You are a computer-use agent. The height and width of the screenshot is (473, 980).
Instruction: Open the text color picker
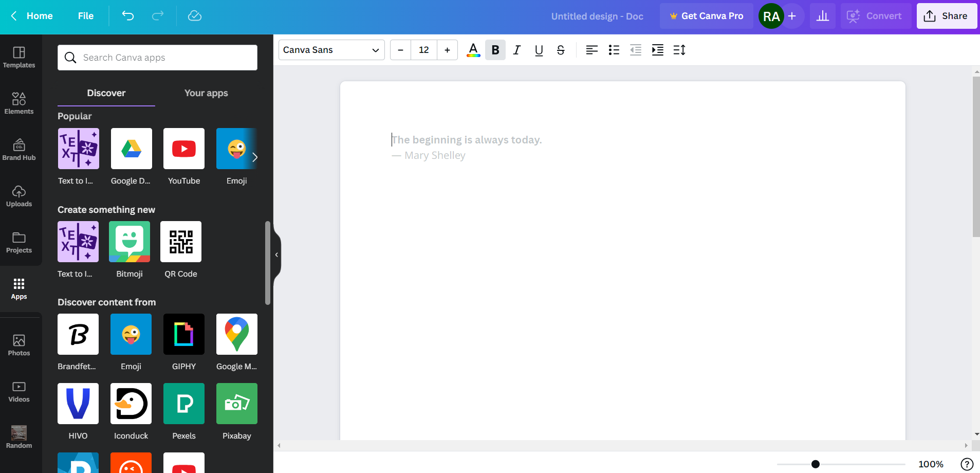pos(473,50)
